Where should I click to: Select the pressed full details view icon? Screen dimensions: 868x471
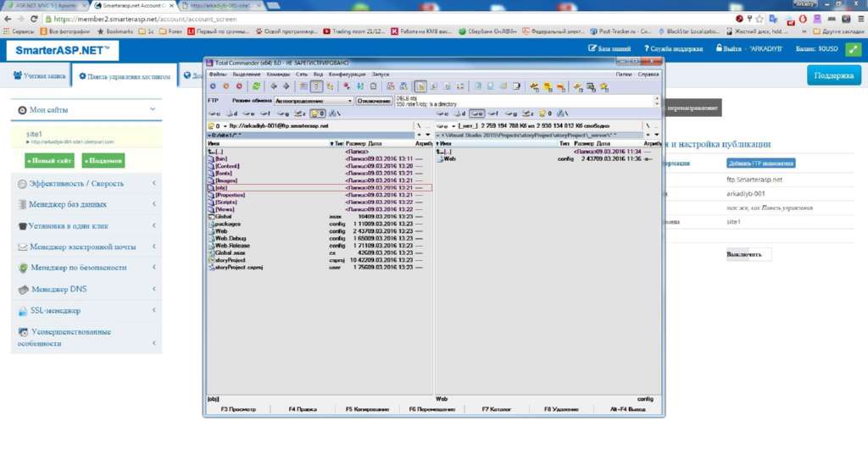[x=317, y=87]
